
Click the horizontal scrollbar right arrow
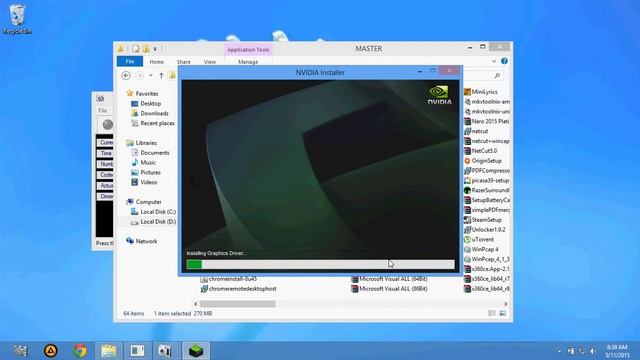coord(505,304)
